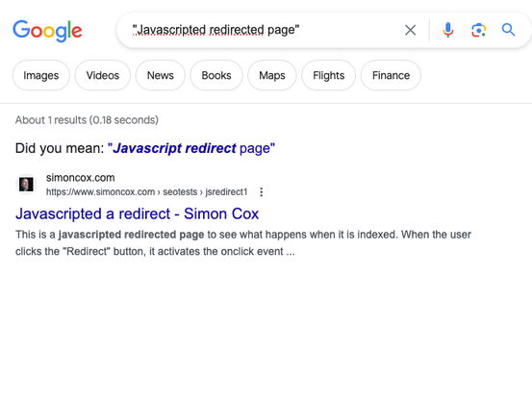Click inside the search text field
532x401 pixels.
point(262,30)
